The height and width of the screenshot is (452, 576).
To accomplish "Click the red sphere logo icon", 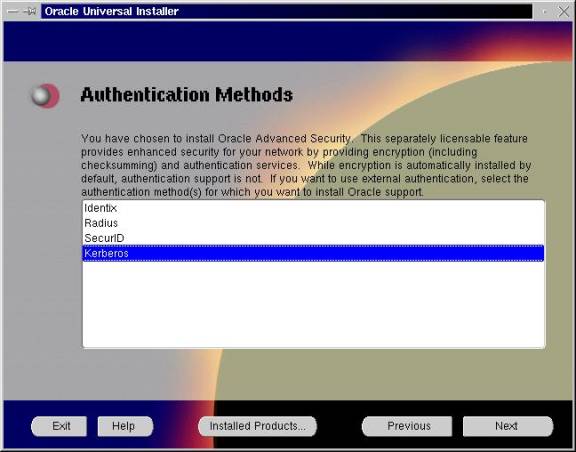I will [x=45, y=96].
